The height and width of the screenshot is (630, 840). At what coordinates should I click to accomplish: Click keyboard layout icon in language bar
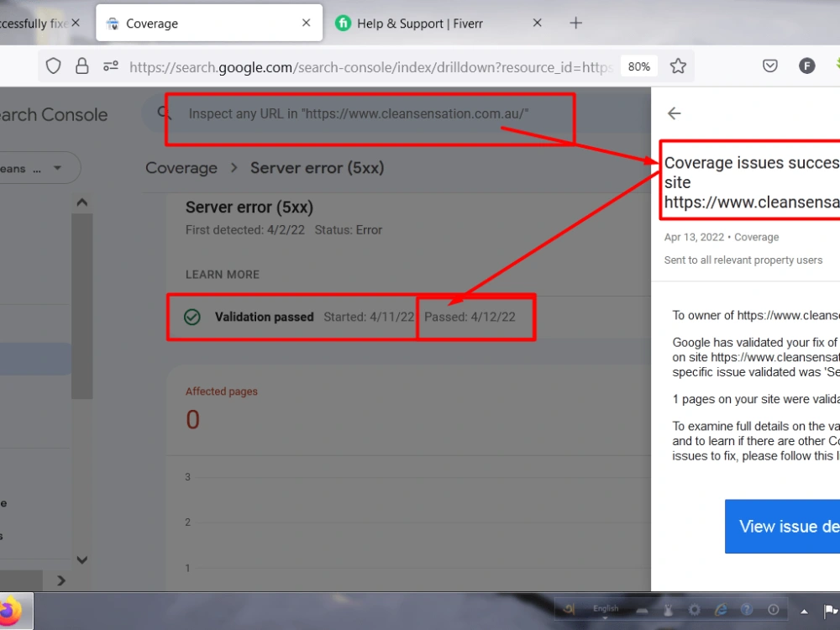pos(642,611)
